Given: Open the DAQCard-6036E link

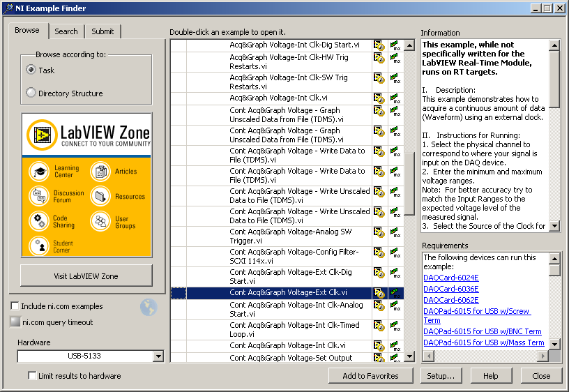Looking at the screenshot, I should tap(451, 289).
